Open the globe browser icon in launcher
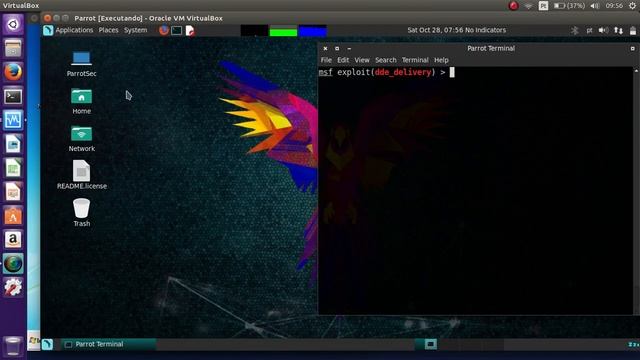The image size is (640, 360). (x=13, y=264)
